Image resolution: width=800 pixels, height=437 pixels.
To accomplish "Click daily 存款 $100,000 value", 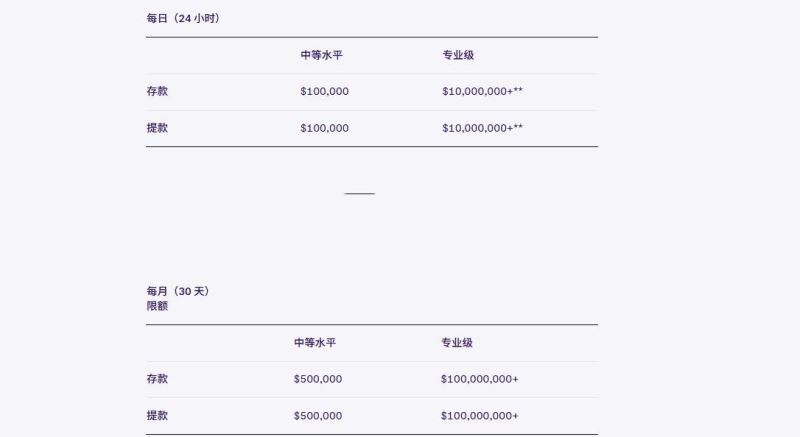I will point(324,91).
